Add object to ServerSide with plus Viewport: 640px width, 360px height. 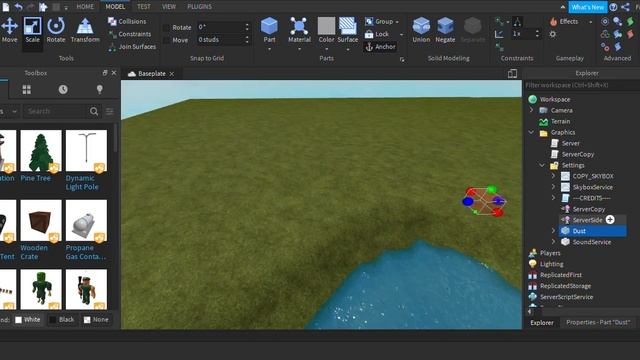click(610, 220)
